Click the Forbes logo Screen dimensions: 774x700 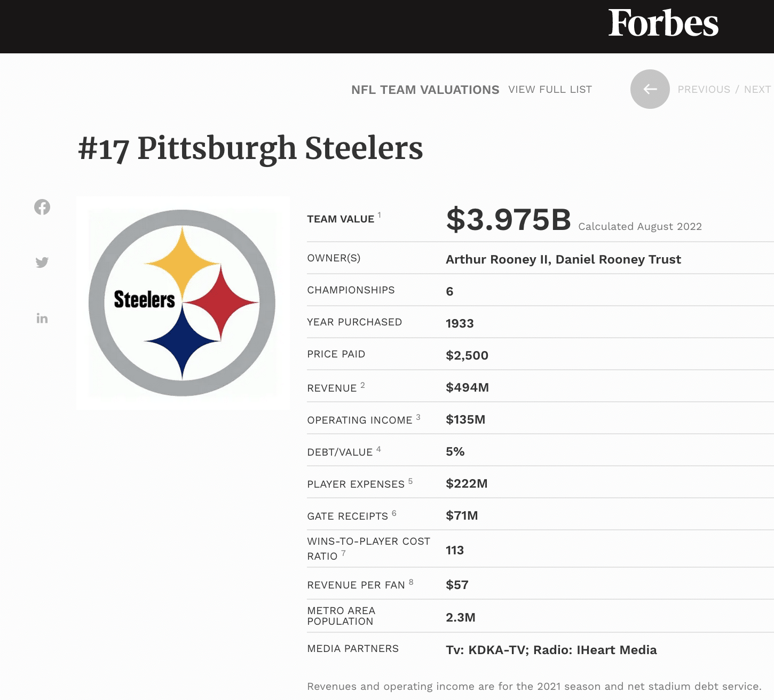click(x=663, y=24)
